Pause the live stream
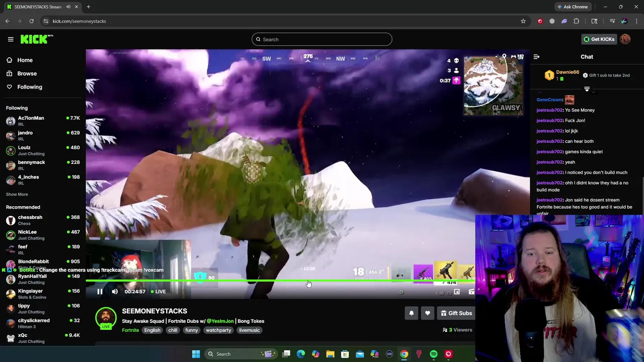The image size is (644, 362). 100,292
